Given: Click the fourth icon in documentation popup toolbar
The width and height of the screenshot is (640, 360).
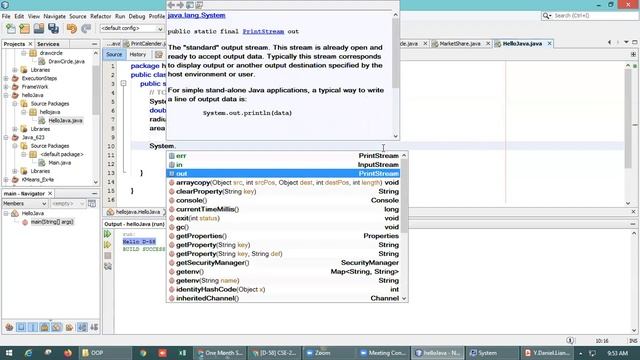Looking at the screenshot, I should tap(199, 5).
